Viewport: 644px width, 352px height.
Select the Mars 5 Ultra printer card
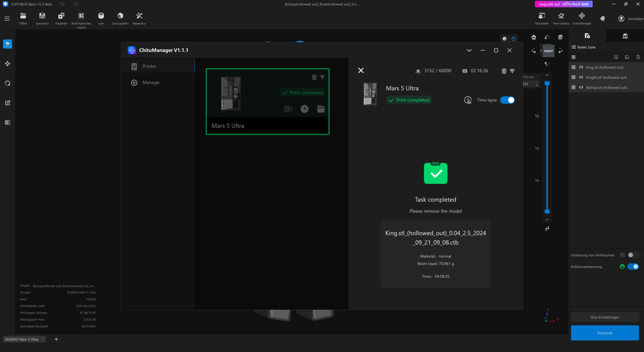[267, 102]
